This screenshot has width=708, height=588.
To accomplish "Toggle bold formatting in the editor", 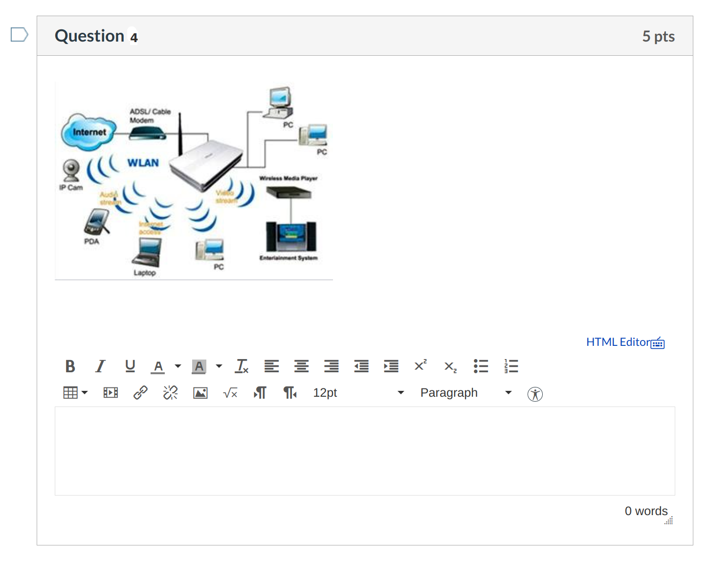I will coord(70,366).
